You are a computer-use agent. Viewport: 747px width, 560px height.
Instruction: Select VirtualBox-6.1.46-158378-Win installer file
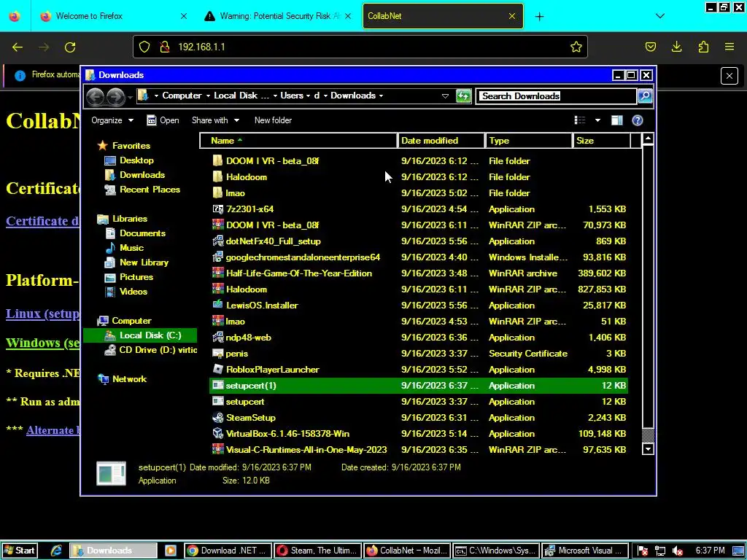(419, 434)
